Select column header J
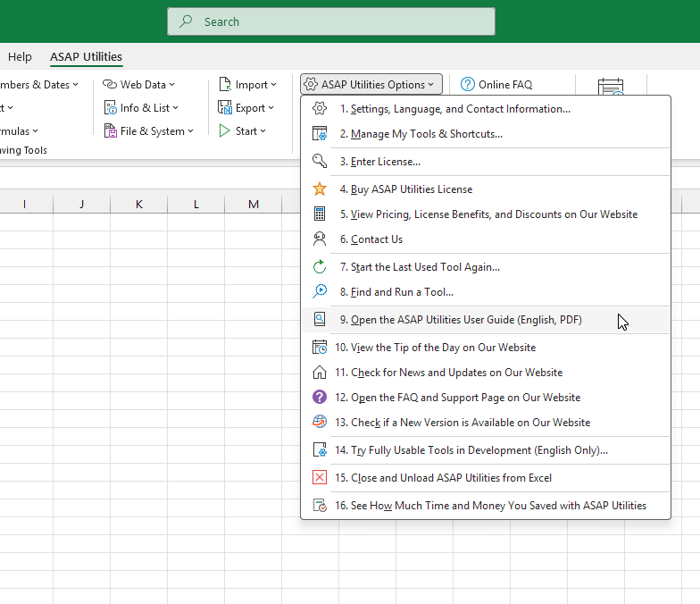The height and width of the screenshot is (604, 700). 82,204
